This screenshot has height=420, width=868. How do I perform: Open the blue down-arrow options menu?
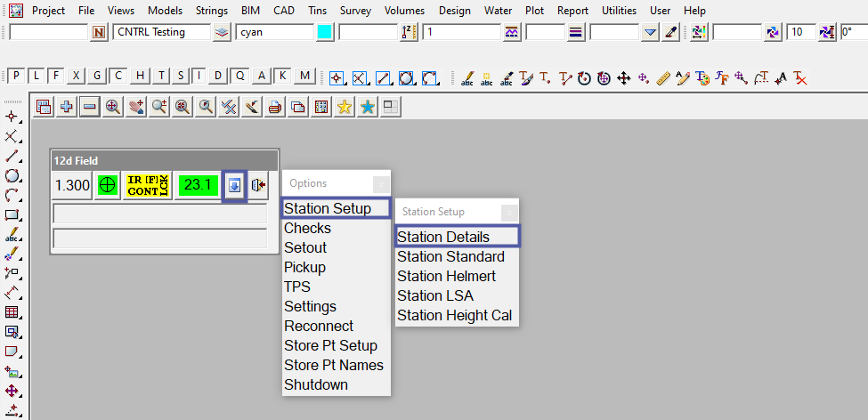233,185
